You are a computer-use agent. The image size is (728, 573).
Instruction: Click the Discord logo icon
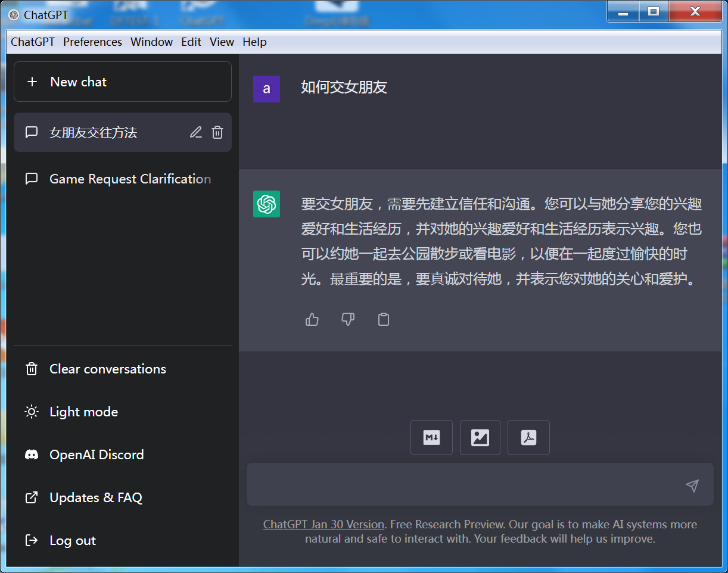(32, 455)
